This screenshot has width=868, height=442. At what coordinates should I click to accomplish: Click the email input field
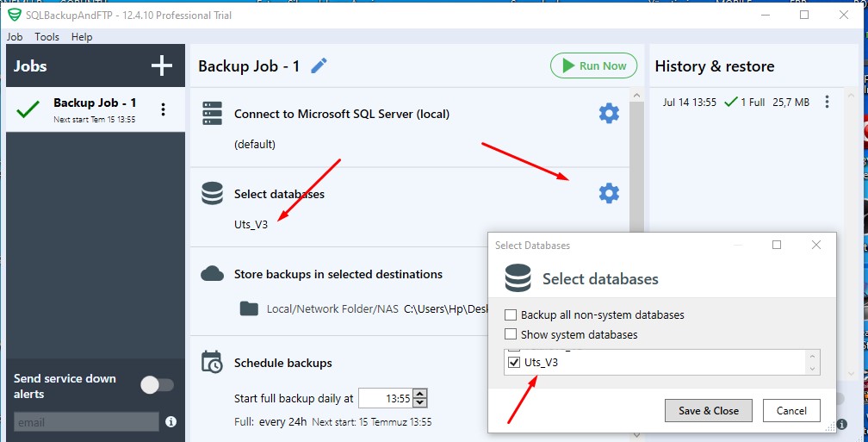86,422
